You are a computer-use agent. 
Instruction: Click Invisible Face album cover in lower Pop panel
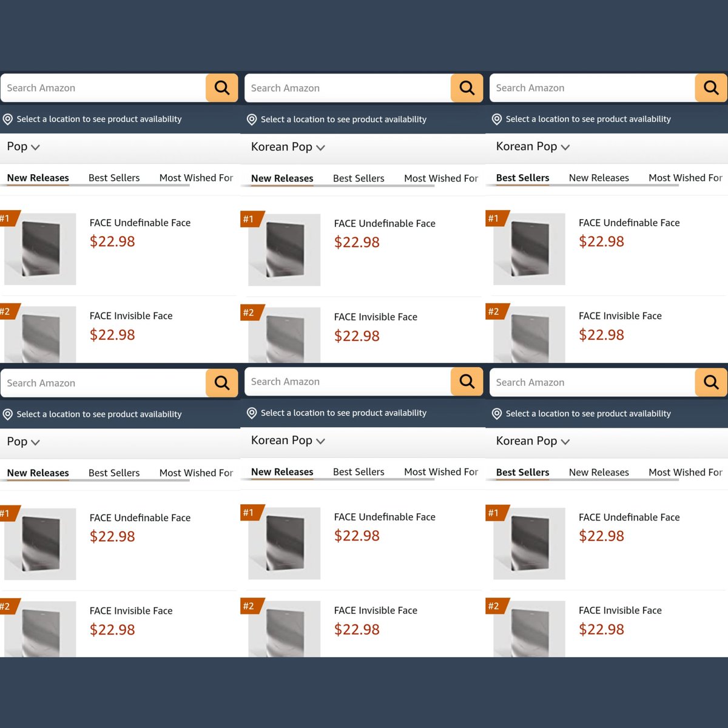(x=40, y=629)
